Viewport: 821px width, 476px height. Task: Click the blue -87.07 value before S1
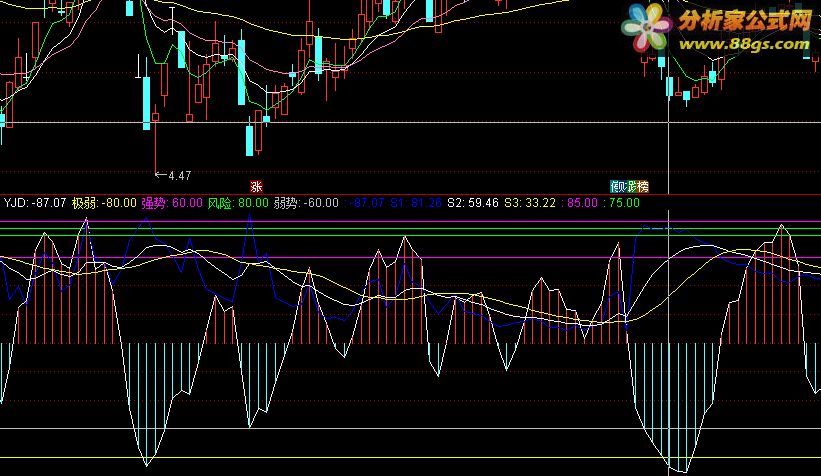[367, 203]
